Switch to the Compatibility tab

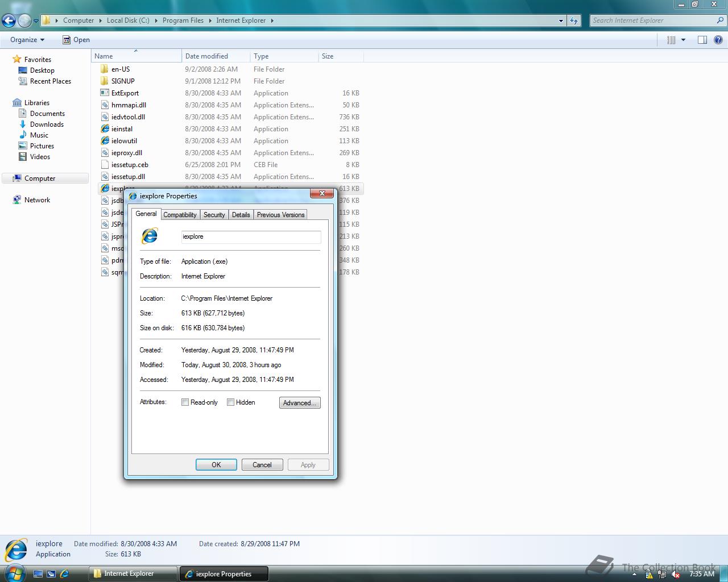click(x=180, y=215)
